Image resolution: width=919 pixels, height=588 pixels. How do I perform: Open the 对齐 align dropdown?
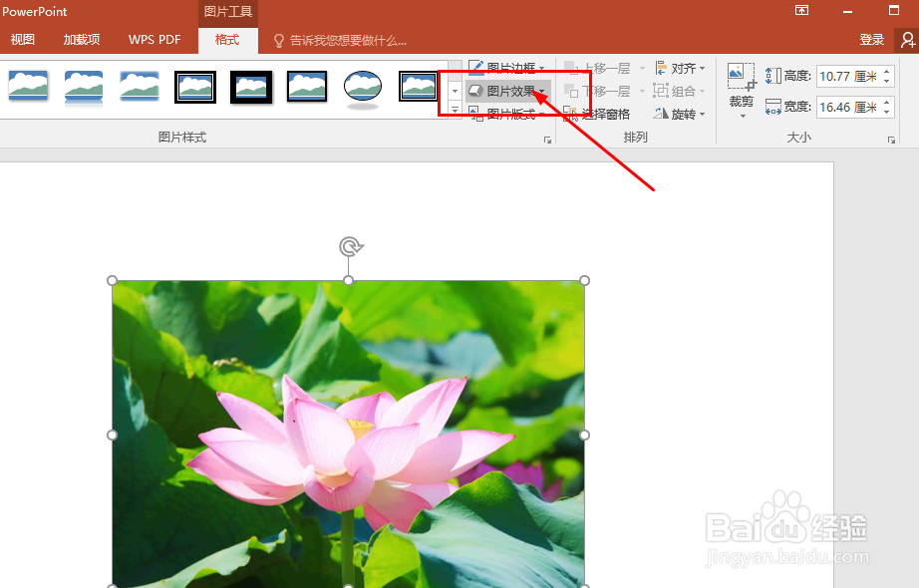680,68
